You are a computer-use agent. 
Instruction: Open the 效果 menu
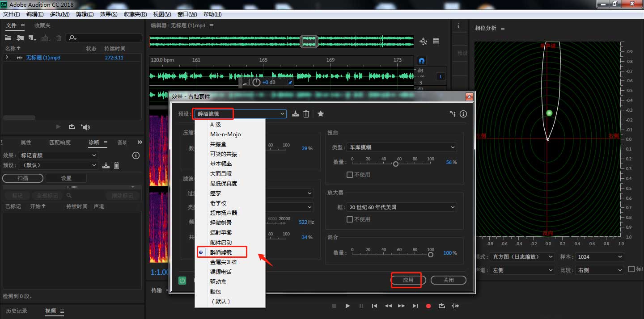click(108, 14)
